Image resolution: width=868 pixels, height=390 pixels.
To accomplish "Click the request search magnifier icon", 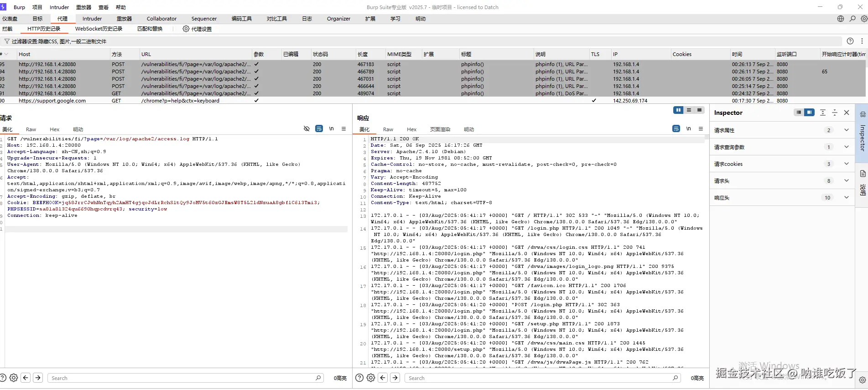I will coord(318,378).
